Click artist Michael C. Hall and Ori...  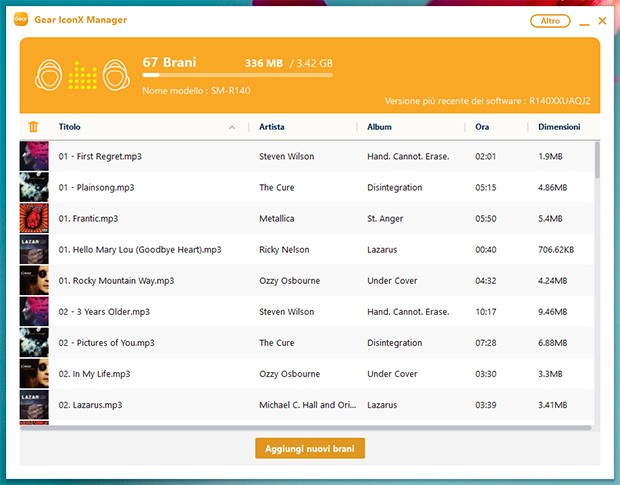[x=308, y=405]
